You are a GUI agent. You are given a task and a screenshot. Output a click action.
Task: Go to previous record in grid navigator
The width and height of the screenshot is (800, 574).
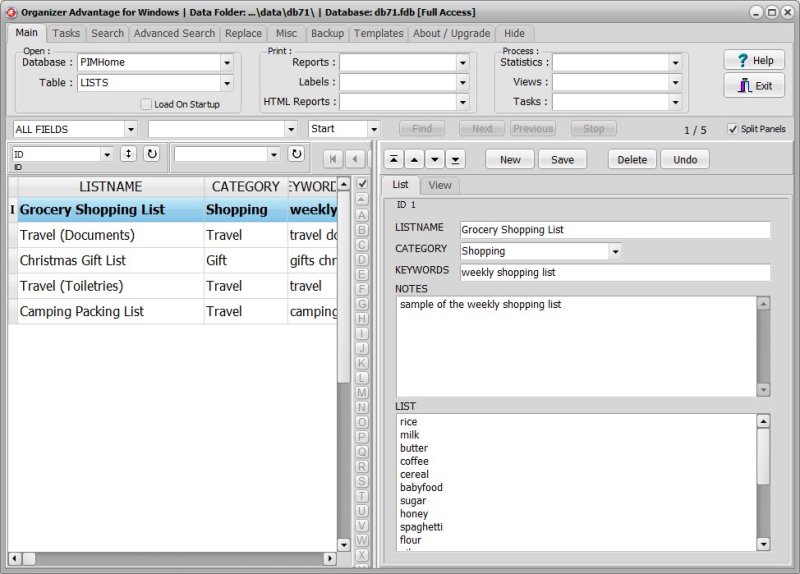[x=355, y=159]
